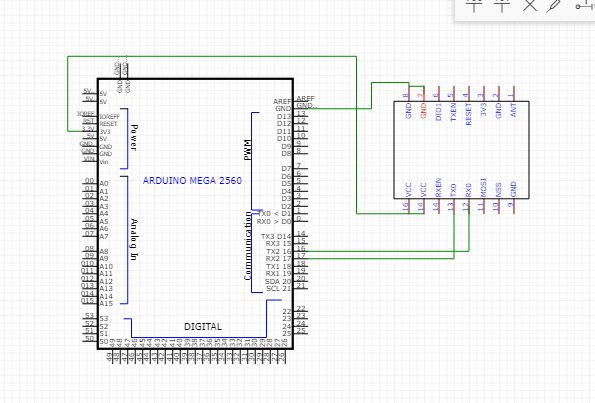Screen dimensions: 595x403
Task: Select the Analog In section label
Action: click(134, 239)
